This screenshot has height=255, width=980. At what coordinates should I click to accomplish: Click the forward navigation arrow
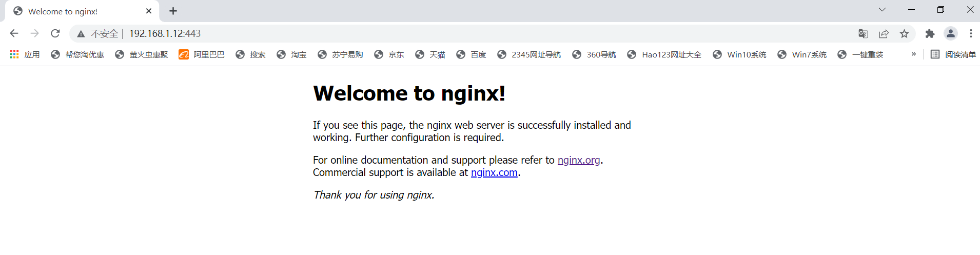(34, 33)
